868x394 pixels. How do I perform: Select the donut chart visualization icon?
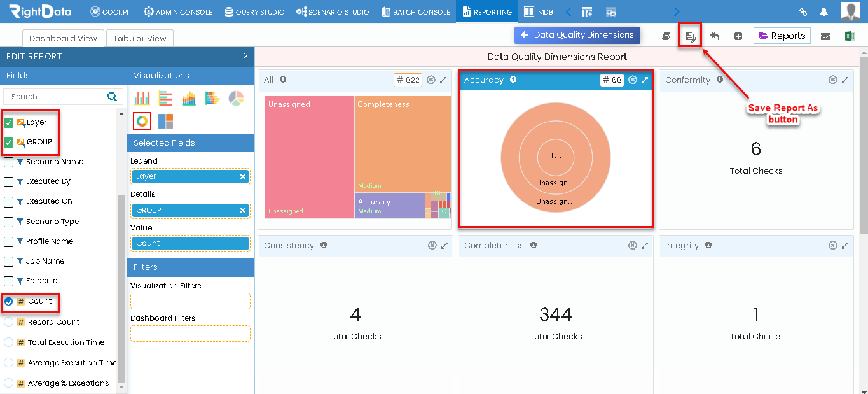coord(142,121)
